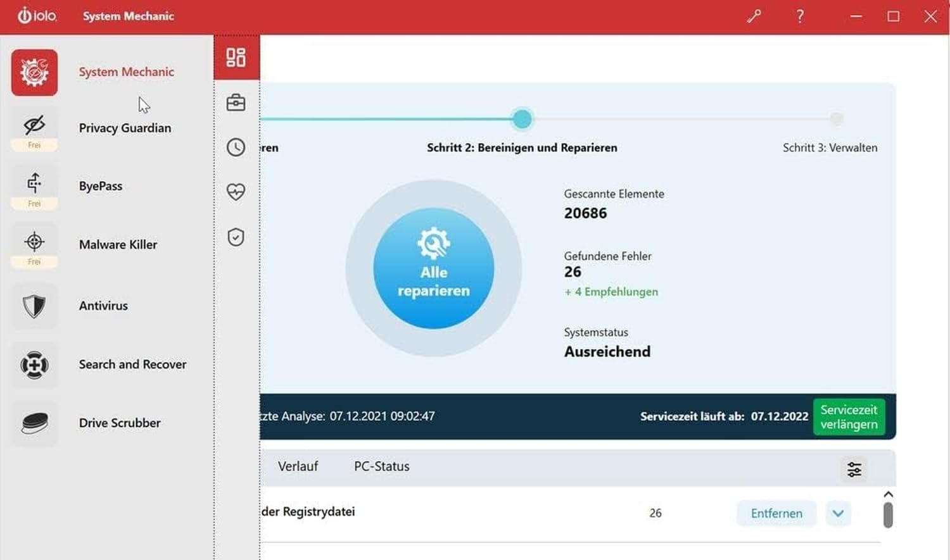Image resolution: width=950 pixels, height=560 pixels.
Task: Select the red System Mechanic gear icon
Action: point(34,73)
